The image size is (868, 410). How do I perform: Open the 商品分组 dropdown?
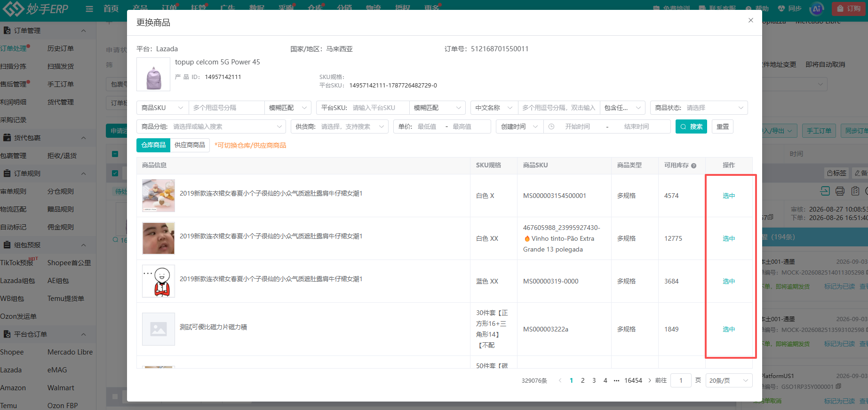pos(211,126)
